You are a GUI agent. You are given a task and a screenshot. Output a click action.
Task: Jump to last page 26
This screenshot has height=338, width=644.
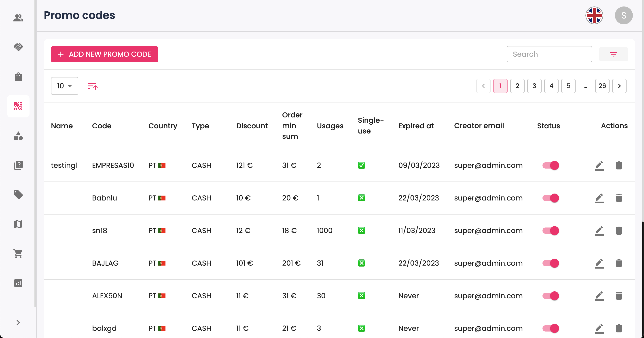click(x=602, y=86)
